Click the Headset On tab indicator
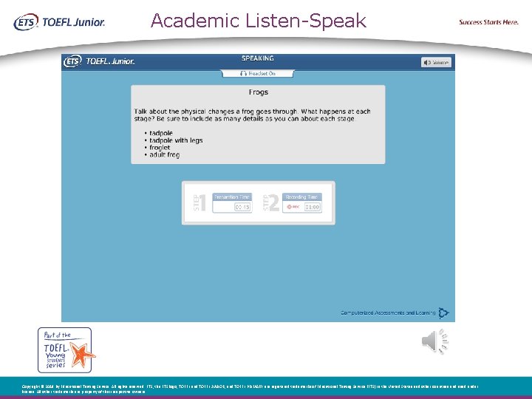The image size is (532, 399). click(x=258, y=73)
